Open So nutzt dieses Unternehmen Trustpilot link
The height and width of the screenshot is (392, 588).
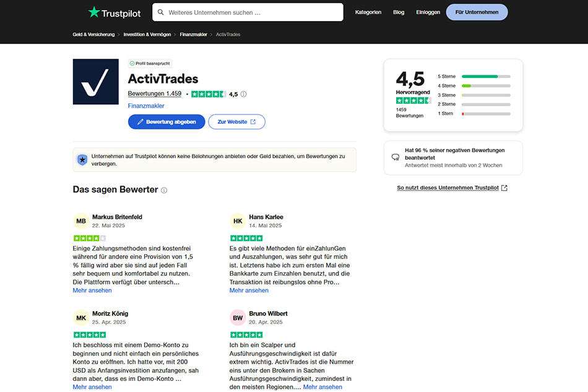tap(447, 188)
